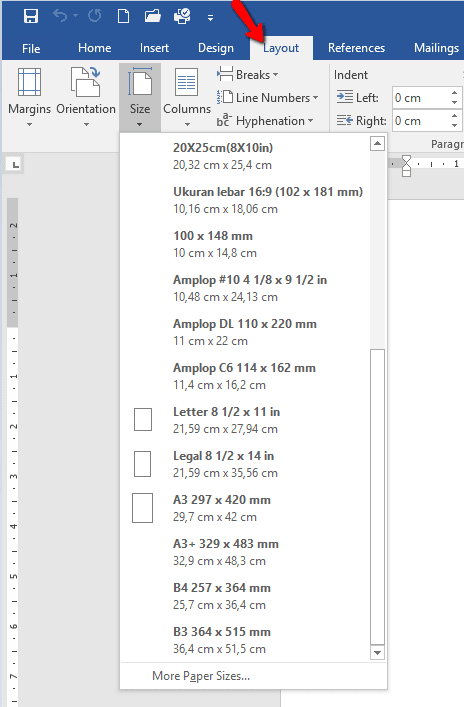
Task: Open the Line Numbers menu
Action: pyautogui.click(x=268, y=97)
